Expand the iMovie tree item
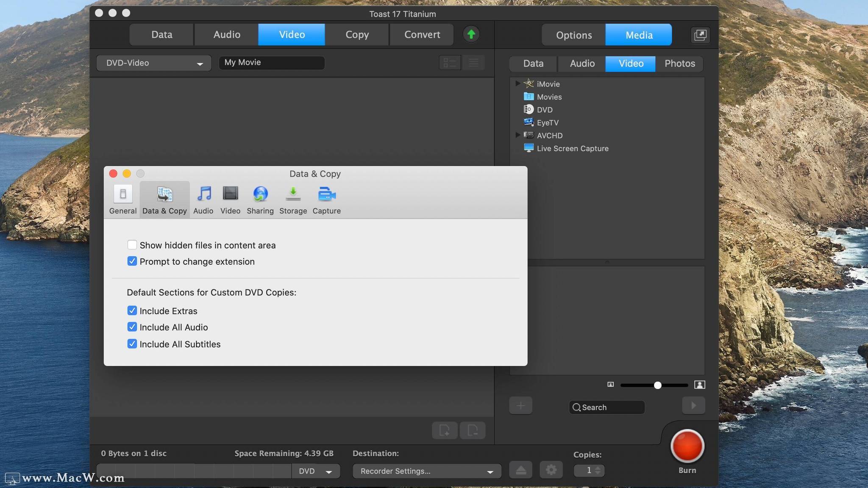The image size is (868, 488). point(517,83)
